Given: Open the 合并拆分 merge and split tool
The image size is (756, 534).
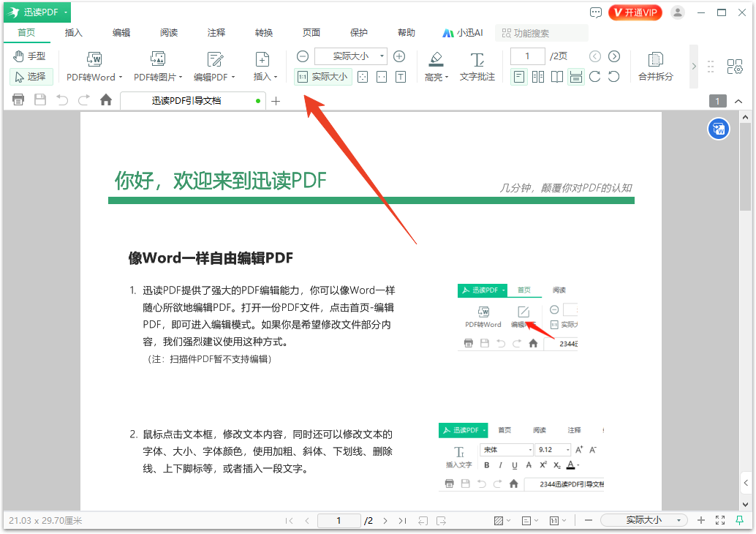Looking at the screenshot, I should pyautogui.click(x=655, y=66).
